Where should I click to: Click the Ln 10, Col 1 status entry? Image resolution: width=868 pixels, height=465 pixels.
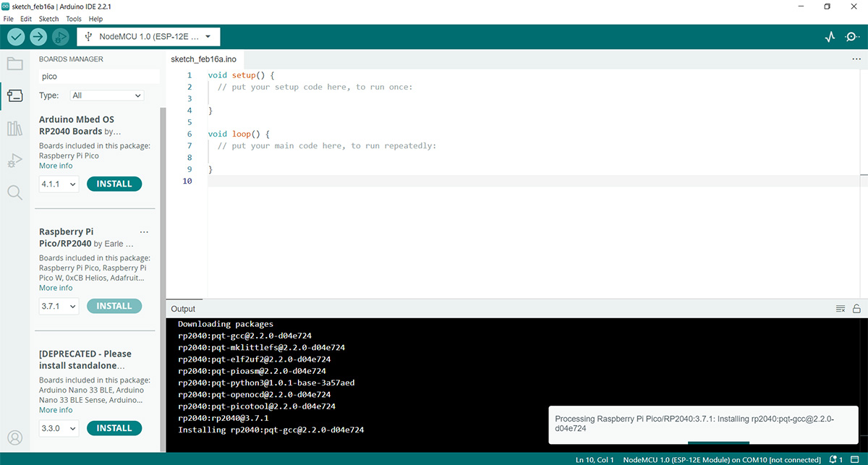point(595,459)
